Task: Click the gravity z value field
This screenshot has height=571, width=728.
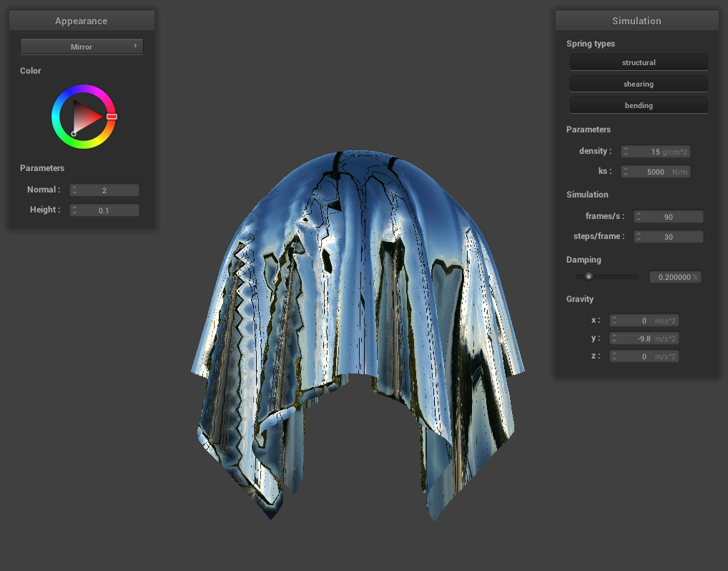Action: [x=644, y=356]
